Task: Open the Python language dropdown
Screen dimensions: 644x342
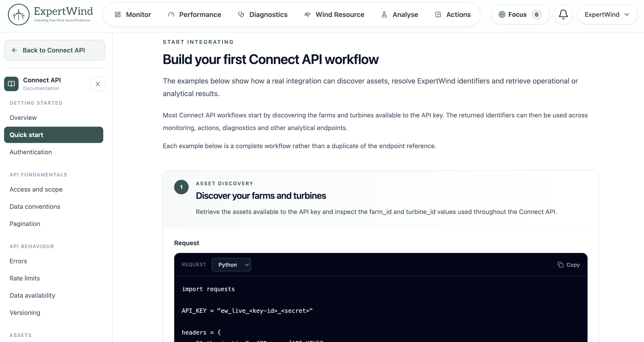Action: (231, 265)
